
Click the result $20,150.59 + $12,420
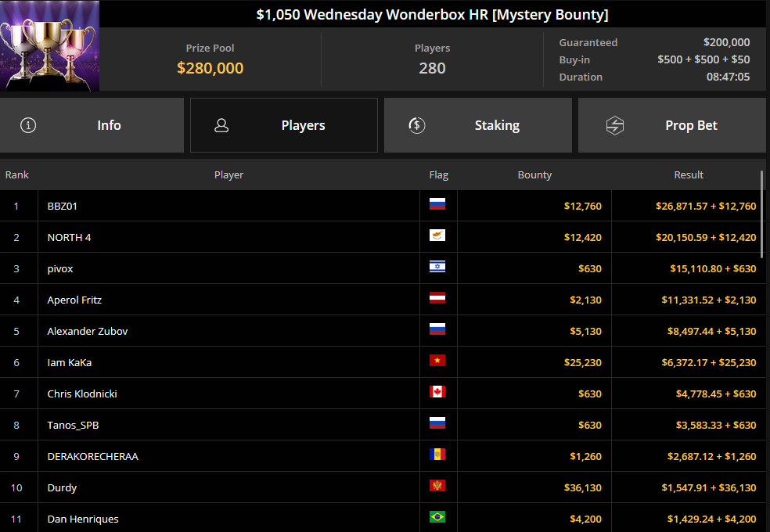pos(706,238)
